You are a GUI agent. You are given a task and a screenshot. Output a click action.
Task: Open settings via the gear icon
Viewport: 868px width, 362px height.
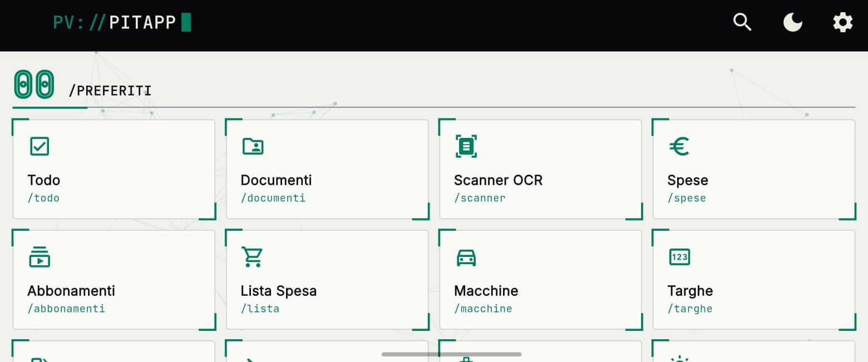(x=842, y=22)
